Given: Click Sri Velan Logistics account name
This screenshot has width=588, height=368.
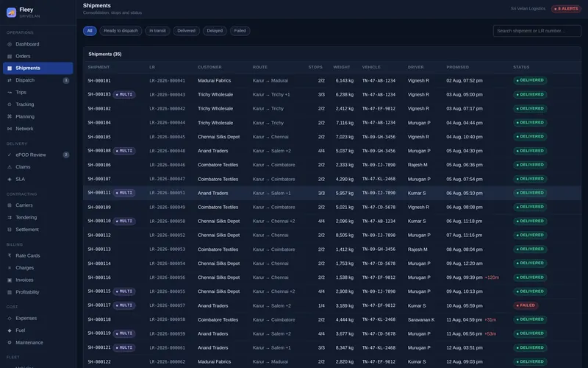Looking at the screenshot, I should (x=528, y=9).
